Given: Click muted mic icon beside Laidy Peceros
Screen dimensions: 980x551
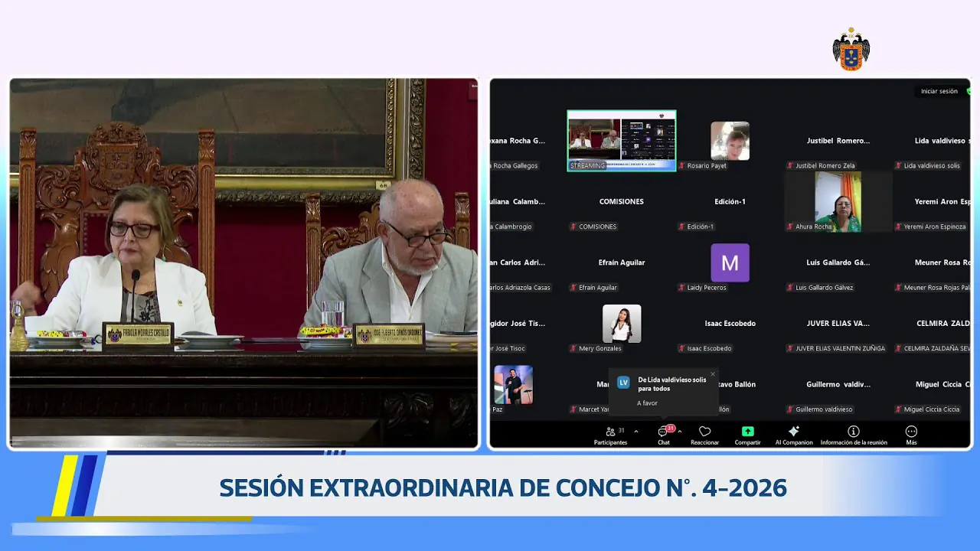Looking at the screenshot, I should (x=681, y=288).
